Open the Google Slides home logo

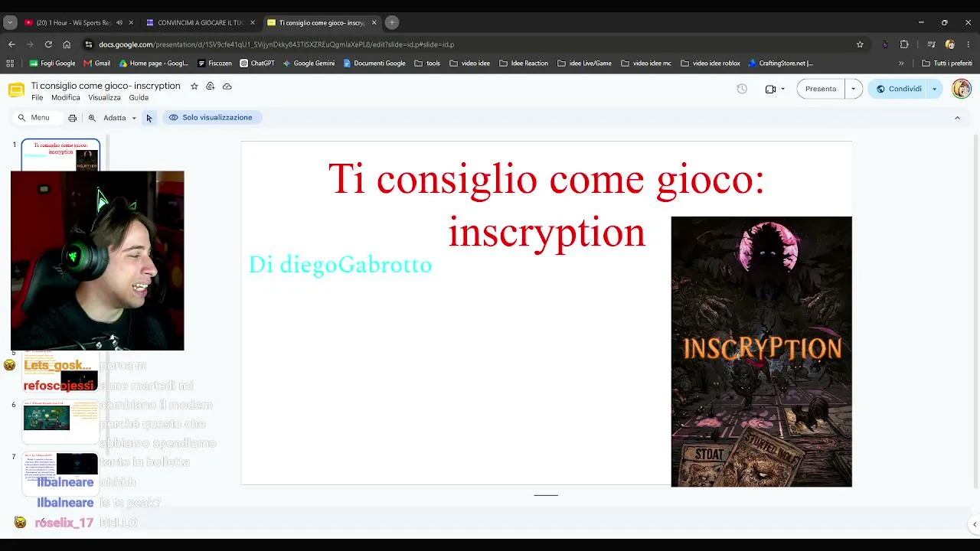point(15,90)
